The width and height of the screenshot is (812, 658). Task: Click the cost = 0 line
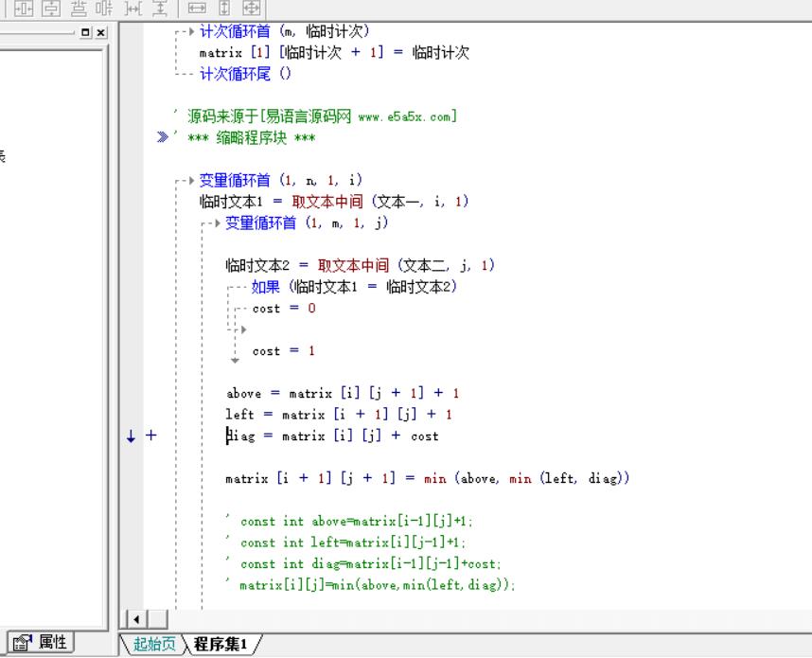[284, 309]
